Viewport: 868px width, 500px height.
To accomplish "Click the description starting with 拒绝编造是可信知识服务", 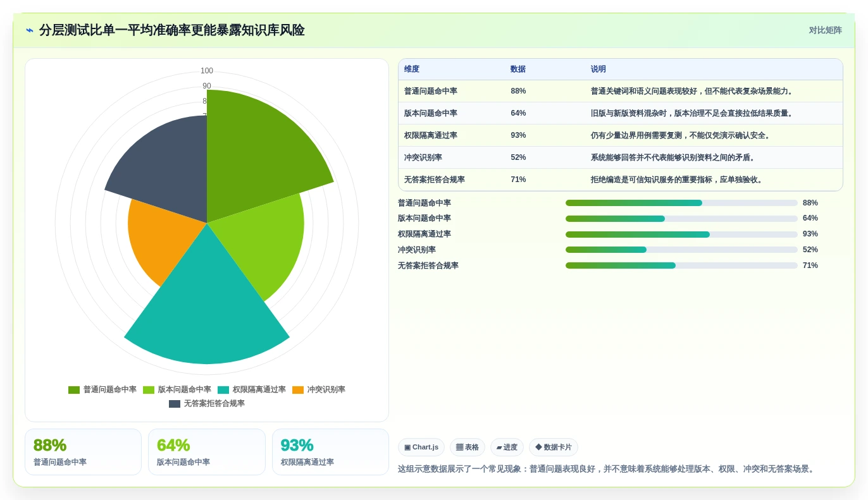I will coord(678,180).
